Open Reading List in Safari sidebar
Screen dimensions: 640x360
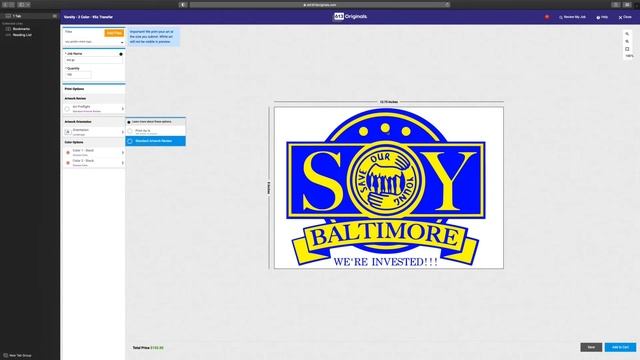(x=22, y=35)
